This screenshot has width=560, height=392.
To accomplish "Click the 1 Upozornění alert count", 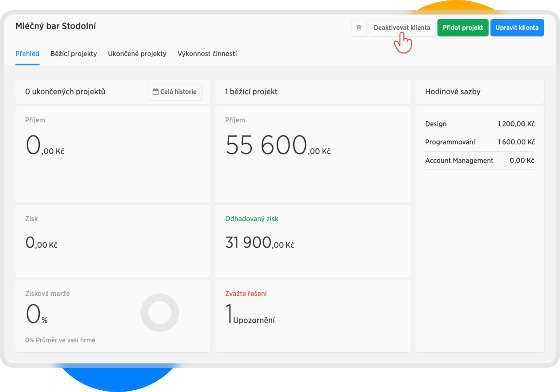I will [250, 316].
